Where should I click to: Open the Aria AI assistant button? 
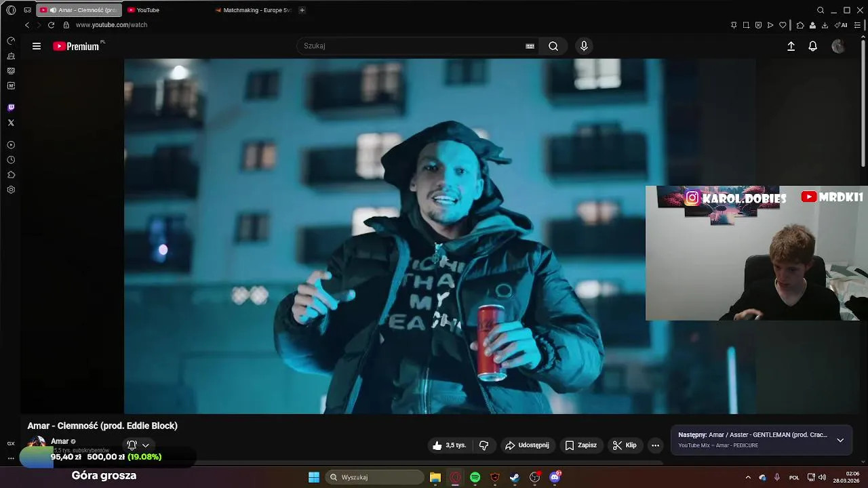842,25
